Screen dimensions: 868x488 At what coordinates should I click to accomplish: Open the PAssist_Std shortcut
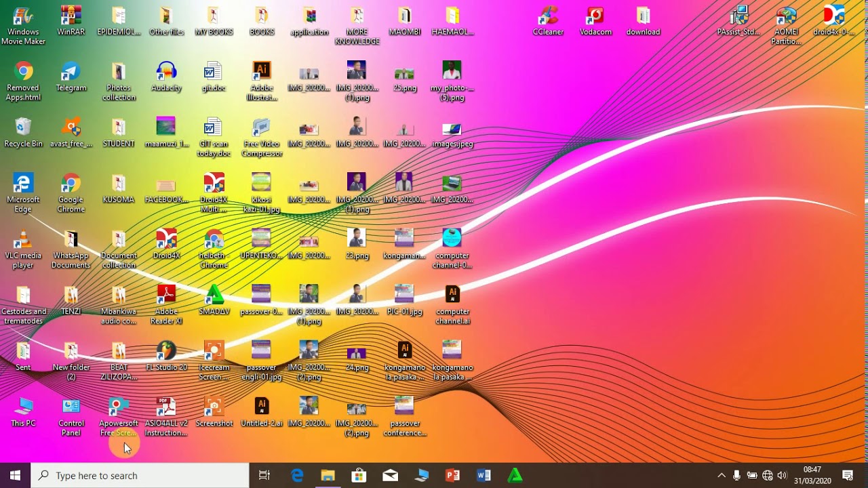point(739,21)
